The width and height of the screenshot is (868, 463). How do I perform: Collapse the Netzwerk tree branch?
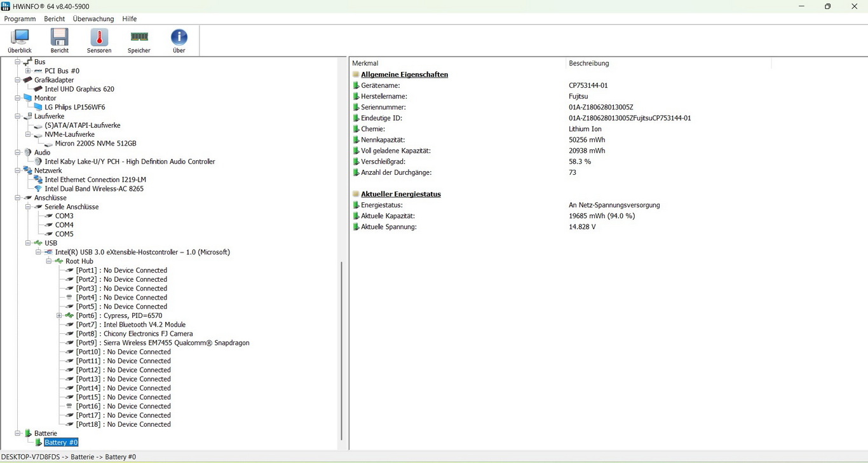coord(18,171)
